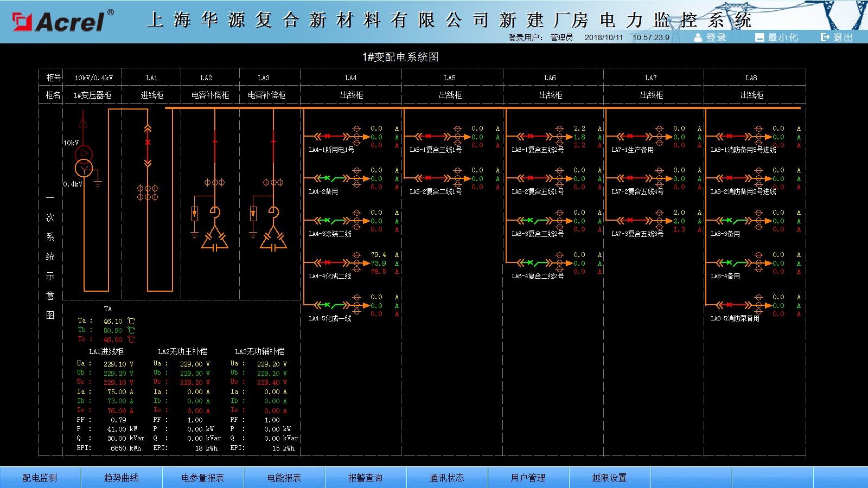Click the Acrel logo

click(63, 21)
